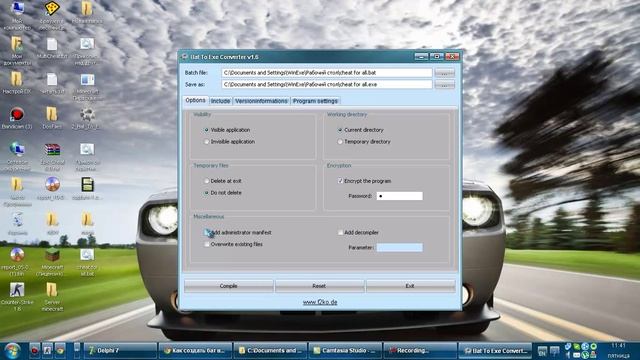The height and width of the screenshot is (360, 640).
Task: Click the Password input field
Action: point(400,196)
